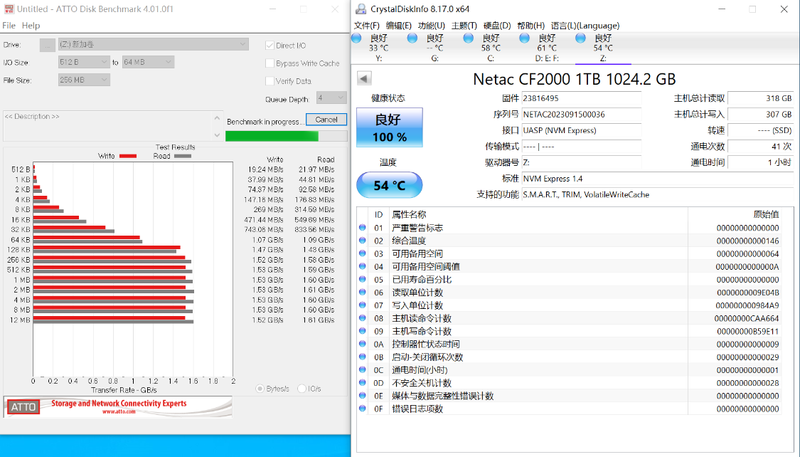Screen dimensions: 800x457
Task: Click the 主机总计读取 318 GB value
Action: click(761, 98)
